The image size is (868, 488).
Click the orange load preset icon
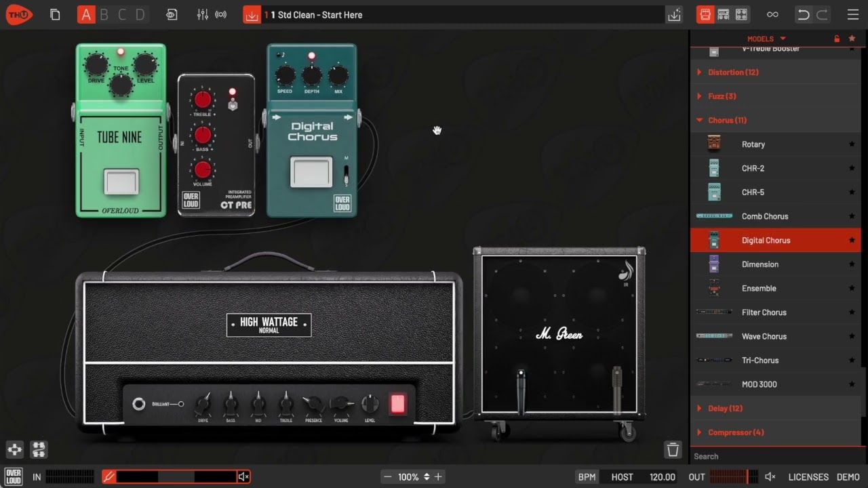pos(252,15)
